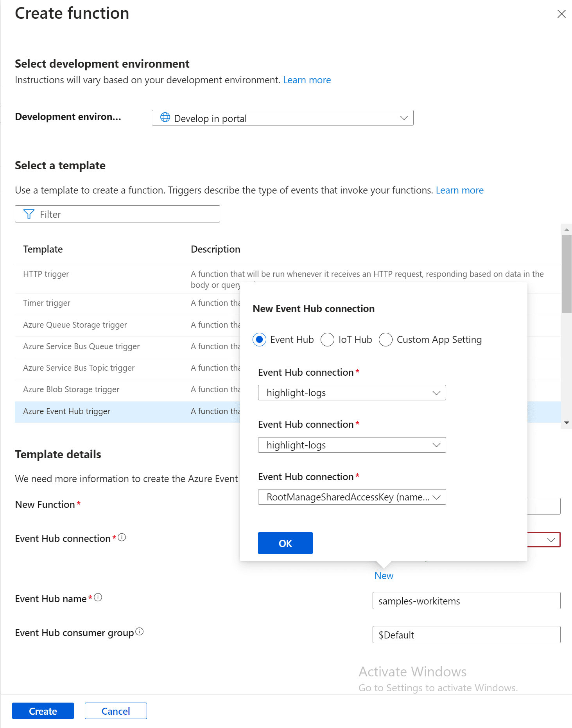The image size is (572, 728).
Task: Click the Create button
Action: [43, 711]
